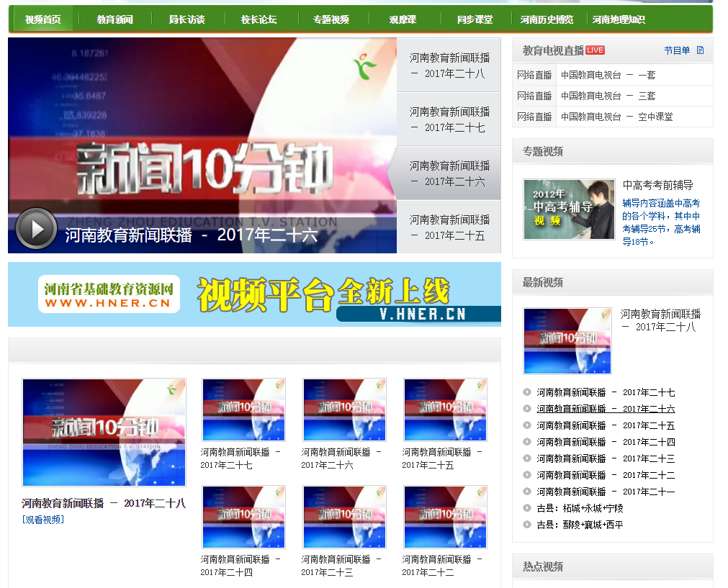Open the 节目单 schedule icon

700,50
